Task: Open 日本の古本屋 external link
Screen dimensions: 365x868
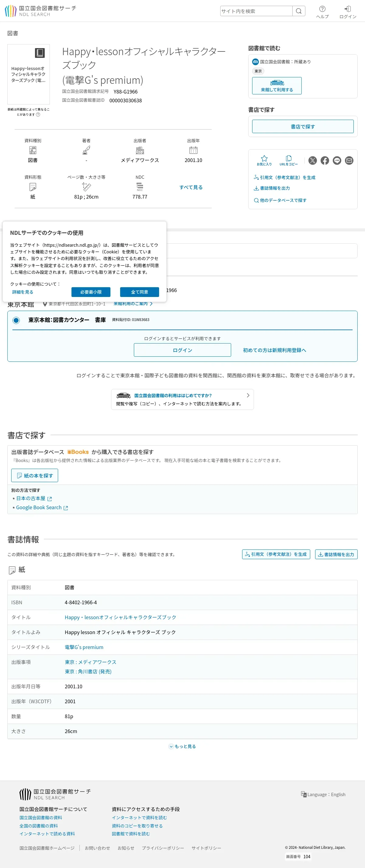Action: 34,499
